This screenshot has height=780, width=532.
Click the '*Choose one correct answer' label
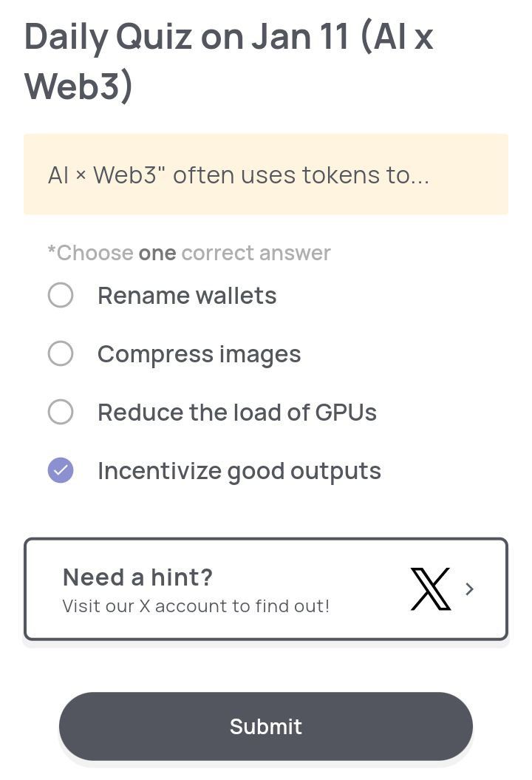click(187, 253)
